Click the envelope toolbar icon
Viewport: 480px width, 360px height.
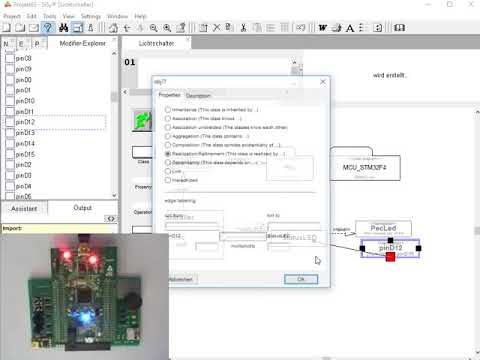click(34, 28)
